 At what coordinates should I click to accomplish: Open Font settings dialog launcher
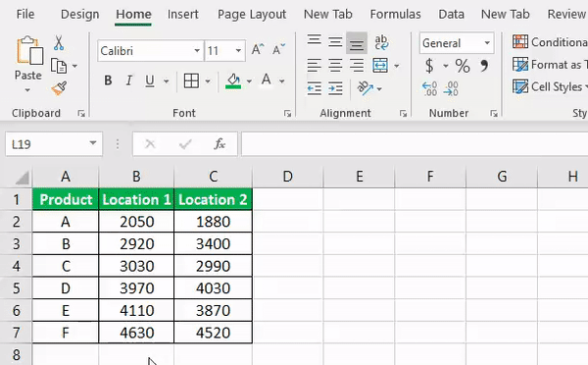(x=287, y=114)
